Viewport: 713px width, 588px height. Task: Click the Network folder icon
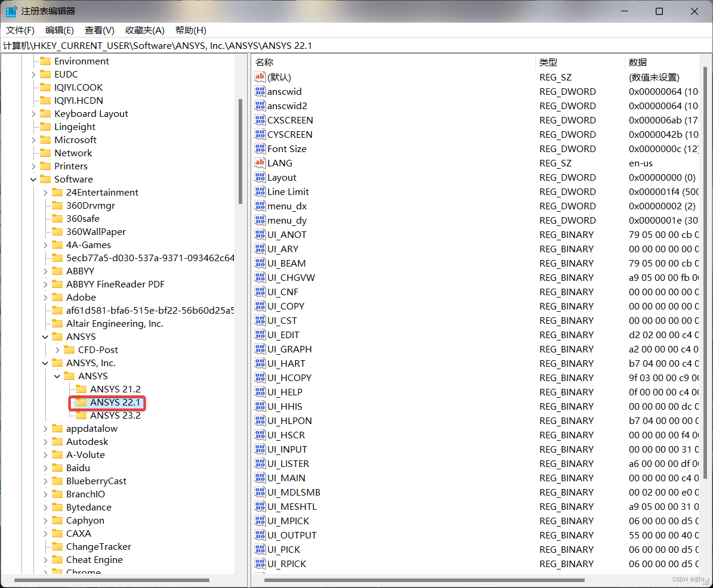pyautogui.click(x=45, y=153)
